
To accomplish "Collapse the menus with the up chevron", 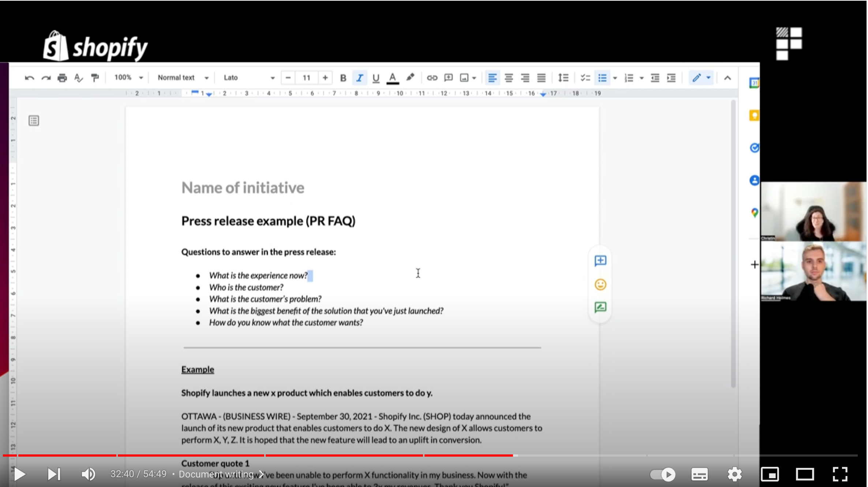I will tap(727, 78).
